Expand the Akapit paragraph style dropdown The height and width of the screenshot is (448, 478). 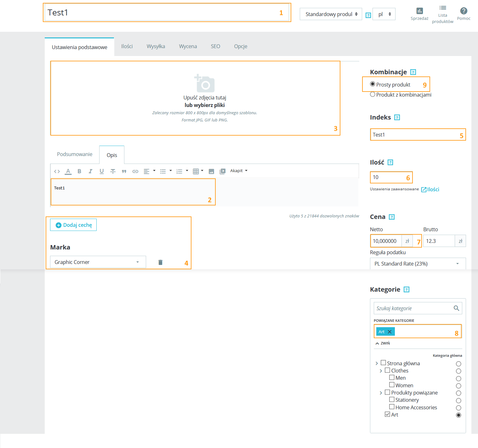click(239, 171)
